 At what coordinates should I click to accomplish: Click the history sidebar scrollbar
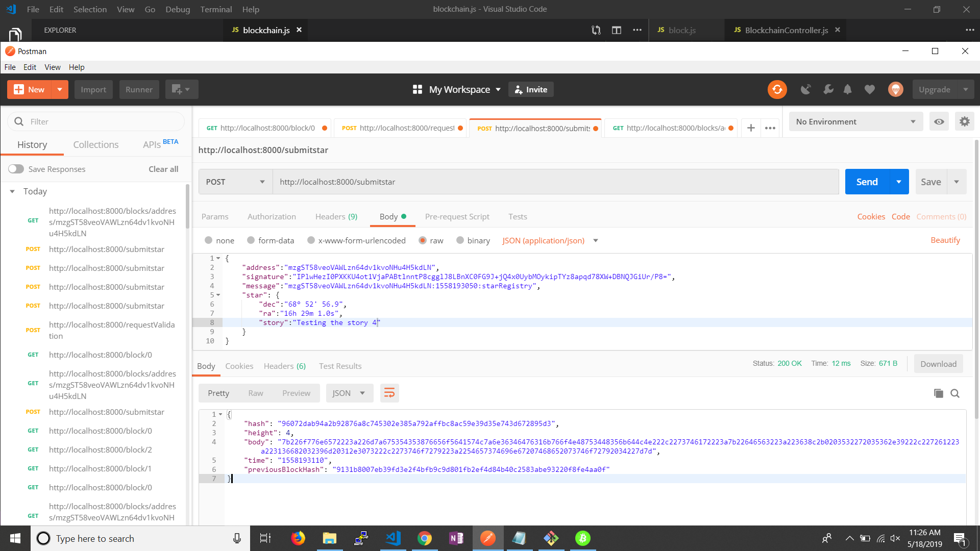(187, 207)
